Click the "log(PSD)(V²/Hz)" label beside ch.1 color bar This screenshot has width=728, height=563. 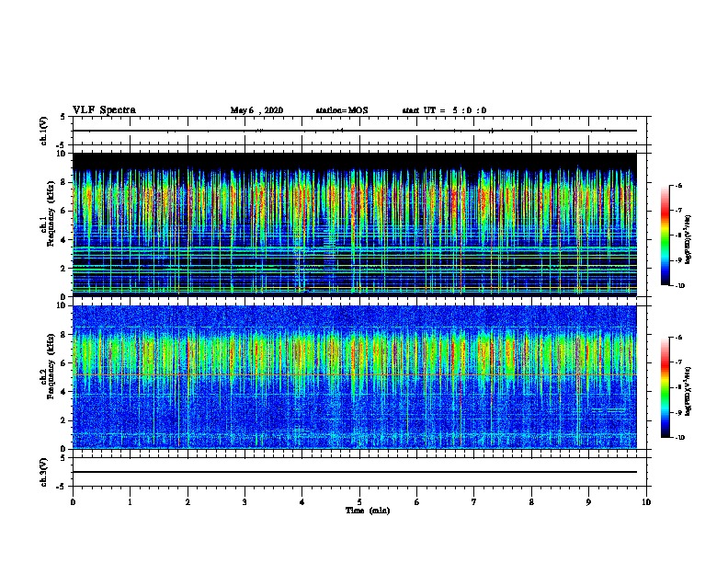click(x=688, y=239)
